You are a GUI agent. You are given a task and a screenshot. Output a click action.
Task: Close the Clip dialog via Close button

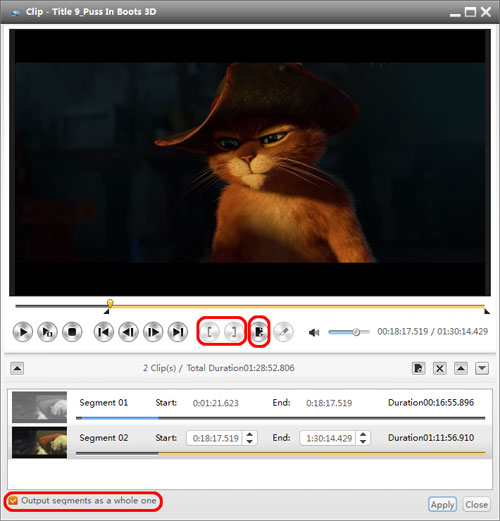(476, 505)
